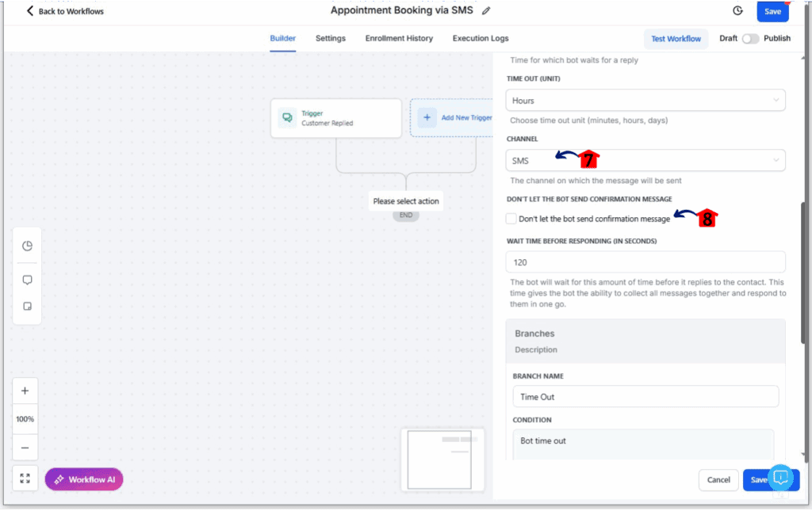Click the Customer Replied trigger icon
Screen dimensions: 812x511
[287, 118]
